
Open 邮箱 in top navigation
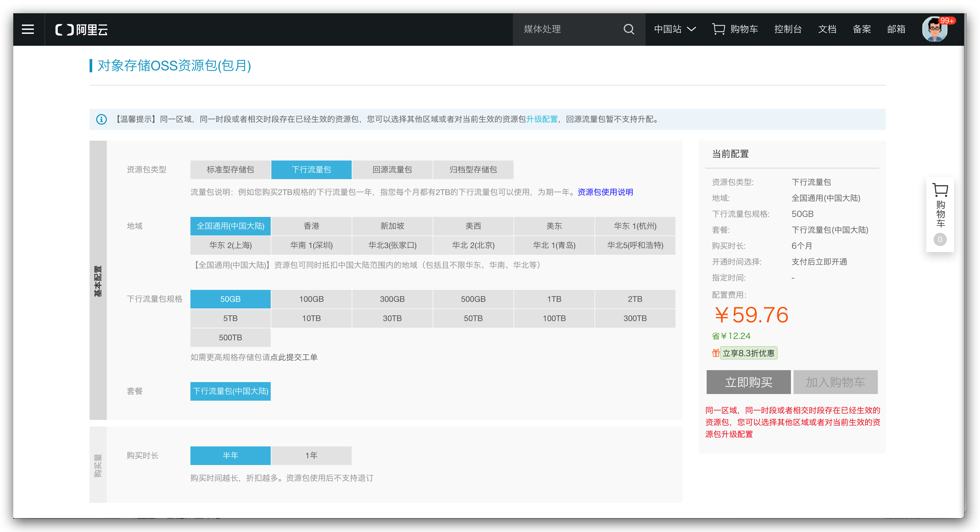(896, 29)
